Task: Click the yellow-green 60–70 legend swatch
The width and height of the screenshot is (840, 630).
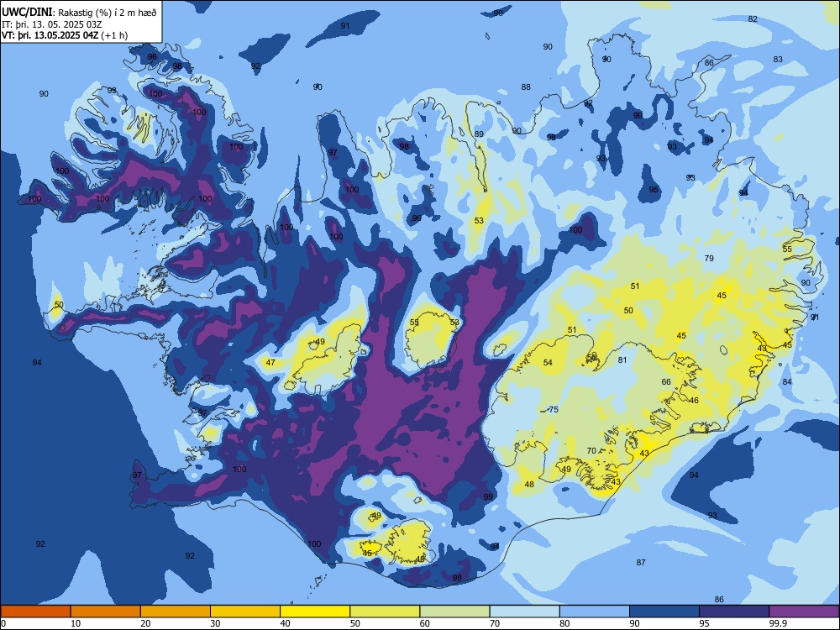Action: (454, 612)
